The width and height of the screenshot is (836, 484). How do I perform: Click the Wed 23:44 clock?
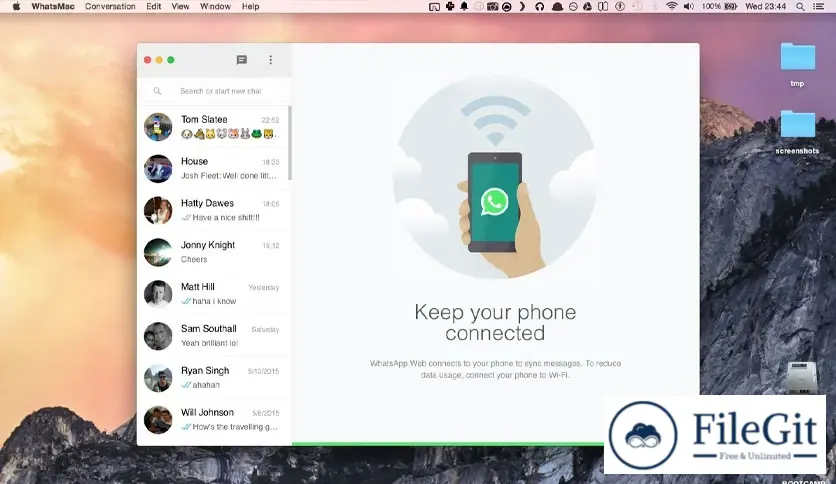[x=766, y=6]
